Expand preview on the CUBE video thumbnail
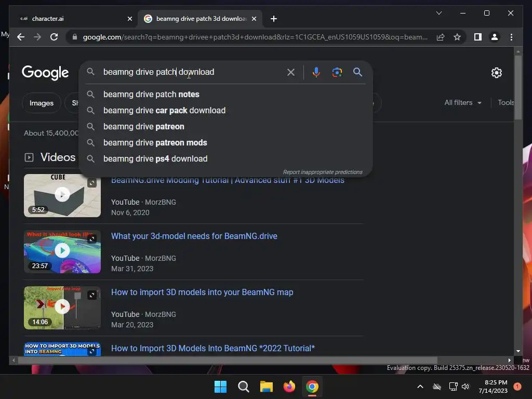The width and height of the screenshot is (532, 399). click(91, 183)
